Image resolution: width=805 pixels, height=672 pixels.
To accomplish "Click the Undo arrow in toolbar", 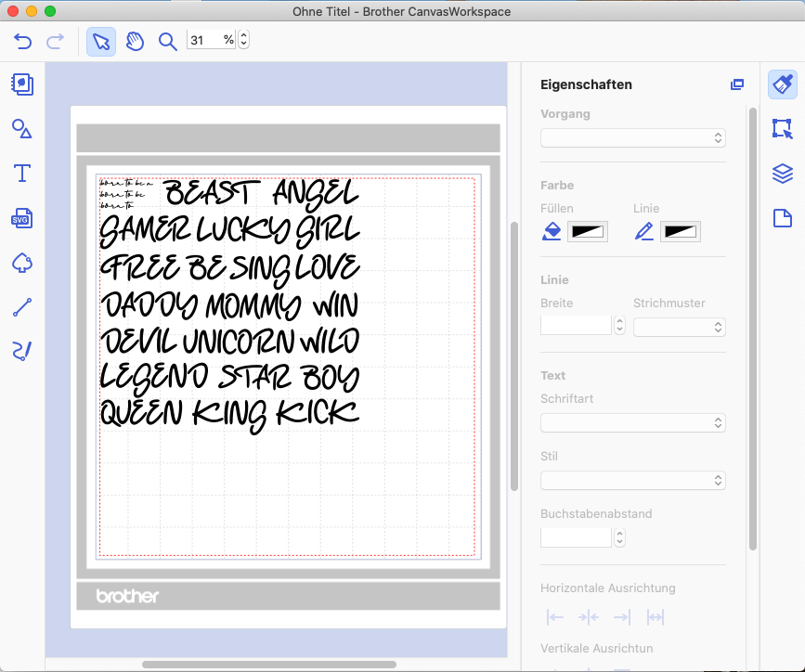I will (23, 41).
